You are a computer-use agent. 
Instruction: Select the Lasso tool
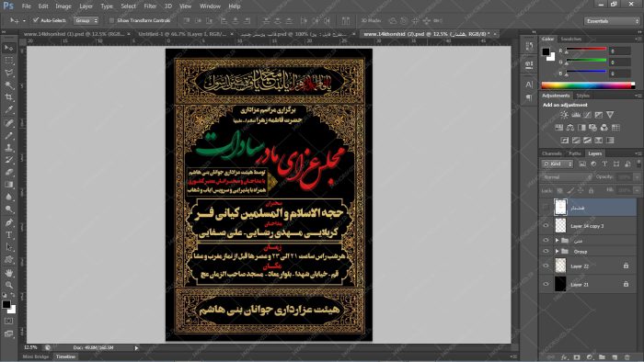coord(8,73)
